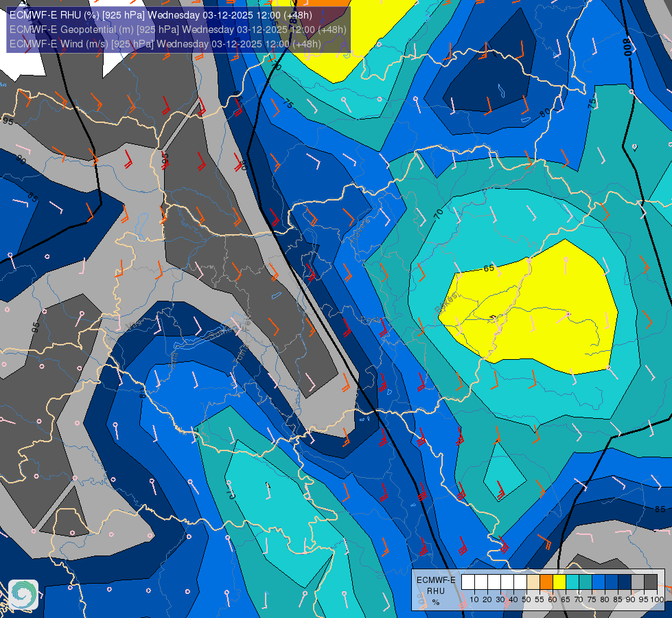The height and width of the screenshot is (618, 672).
Task: Click the 40 tick value on legend scale
Action: tap(513, 599)
